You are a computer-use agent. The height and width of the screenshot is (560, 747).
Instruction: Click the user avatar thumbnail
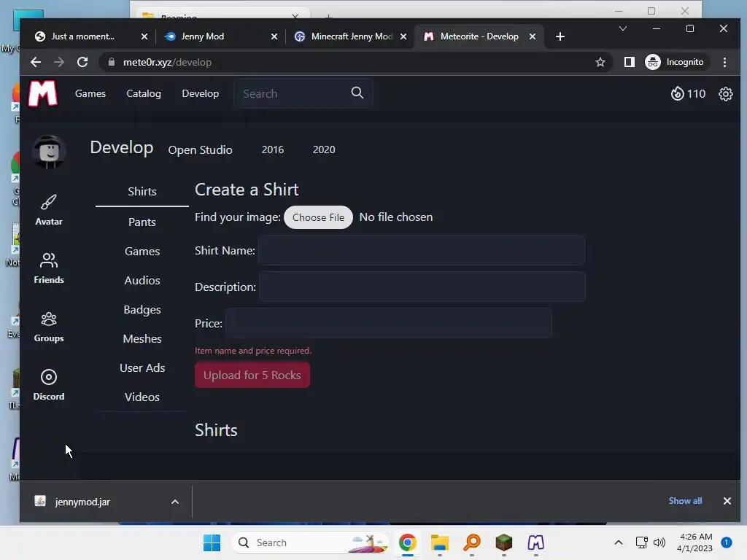point(49,152)
